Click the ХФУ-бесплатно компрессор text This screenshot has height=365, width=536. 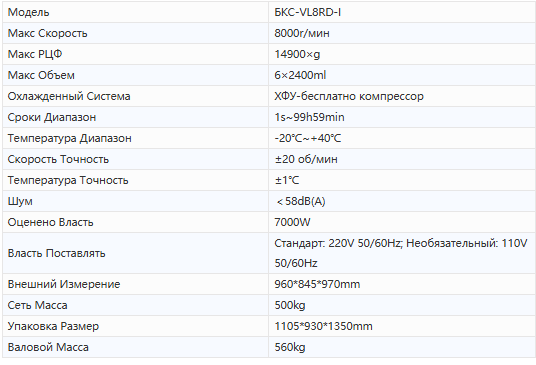[349, 96]
